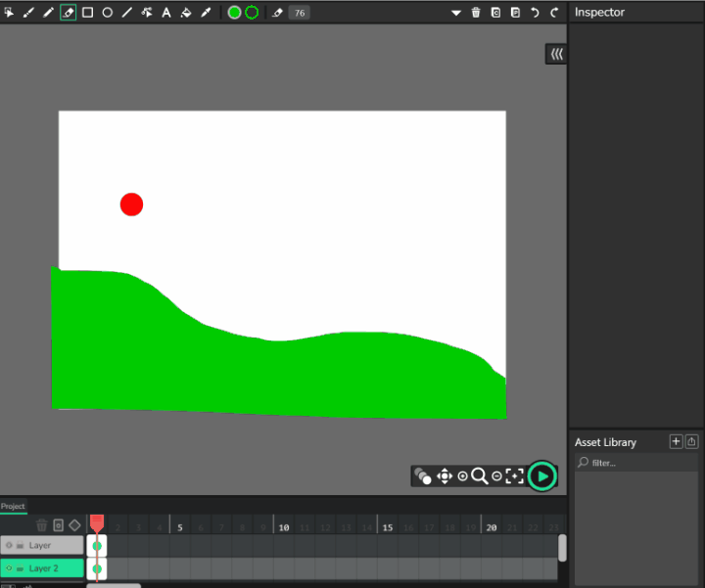The height and width of the screenshot is (588, 705).
Task: Select the Ellipse tool
Action: tap(108, 13)
